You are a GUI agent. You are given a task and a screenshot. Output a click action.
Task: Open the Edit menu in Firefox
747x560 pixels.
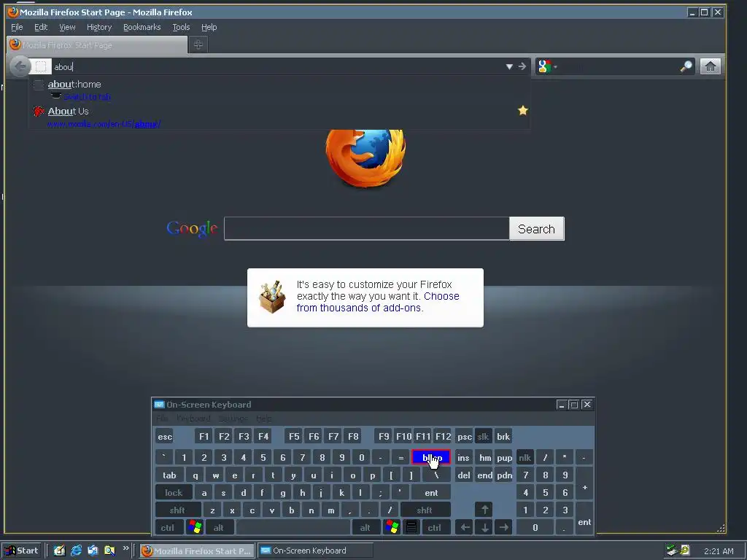point(41,27)
